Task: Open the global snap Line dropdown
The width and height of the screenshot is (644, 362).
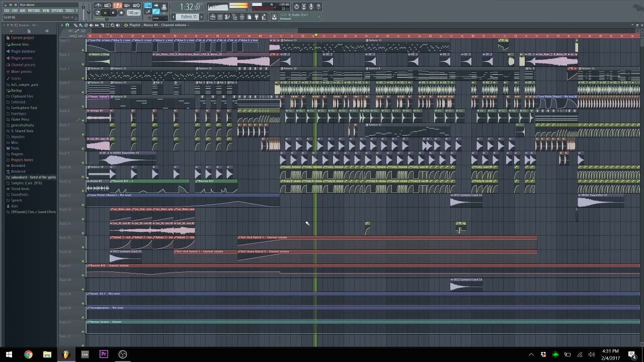Action: pos(160,18)
